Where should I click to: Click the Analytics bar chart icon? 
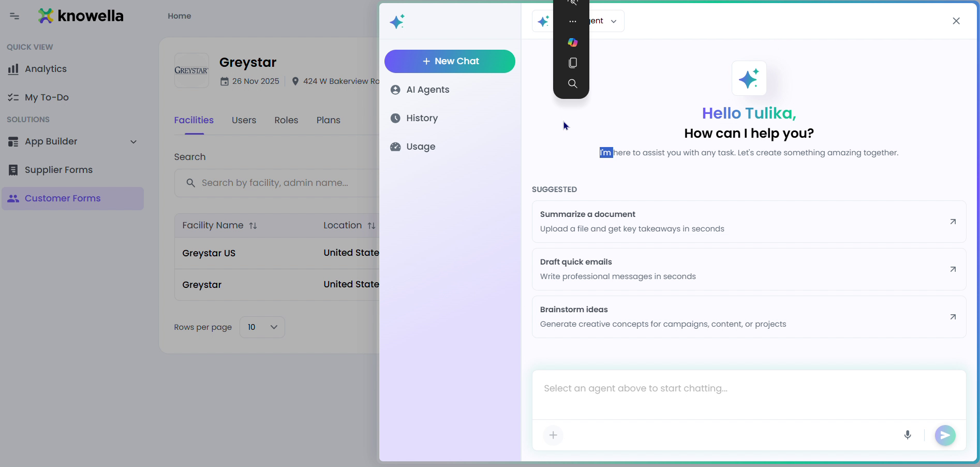click(x=13, y=69)
